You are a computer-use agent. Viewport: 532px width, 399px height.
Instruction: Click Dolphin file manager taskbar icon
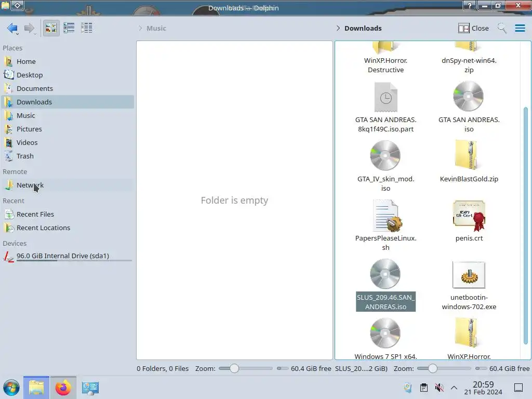click(36, 388)
